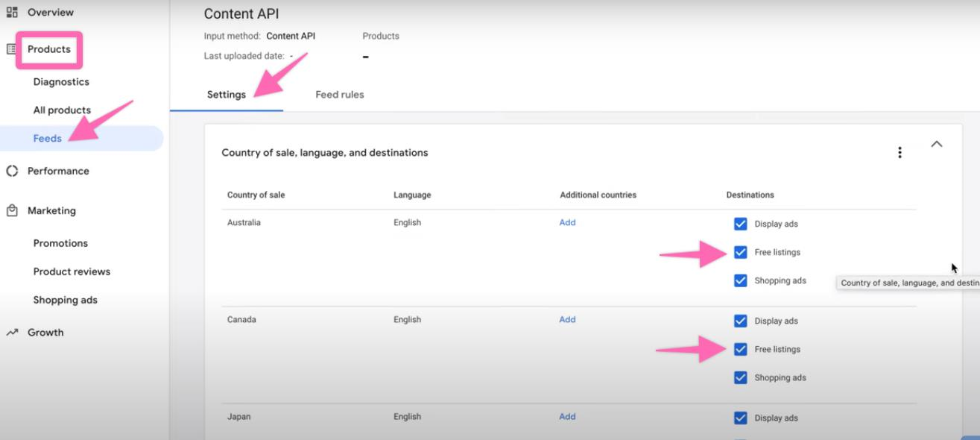Click Add link in Canada row
This screenshot has height=440, width=980.
click(x=567, y=319)
